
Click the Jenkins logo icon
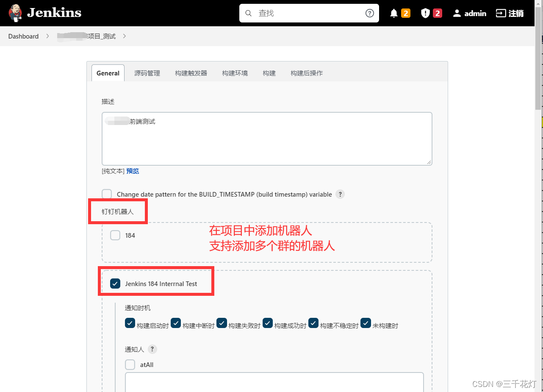[x=15, y=13]
